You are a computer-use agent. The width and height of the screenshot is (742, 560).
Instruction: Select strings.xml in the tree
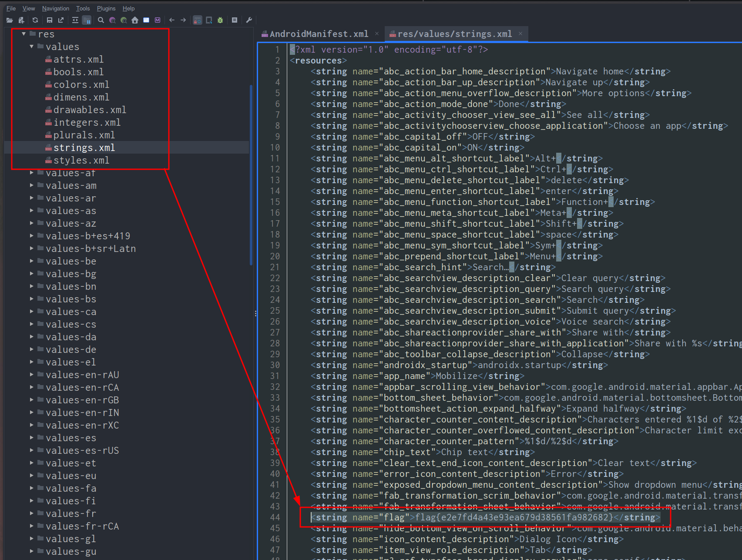click(80, 148)
